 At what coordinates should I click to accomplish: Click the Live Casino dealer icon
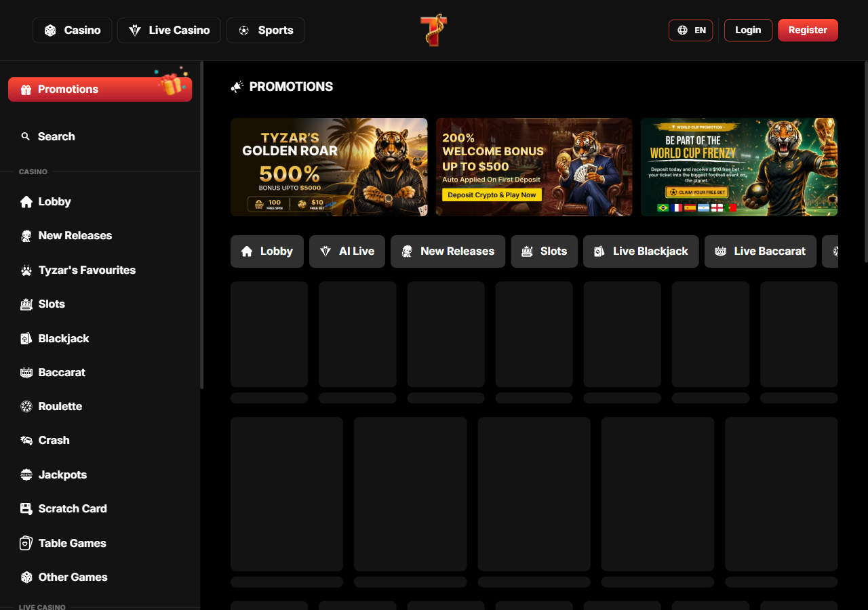click(x=135, y=30)
